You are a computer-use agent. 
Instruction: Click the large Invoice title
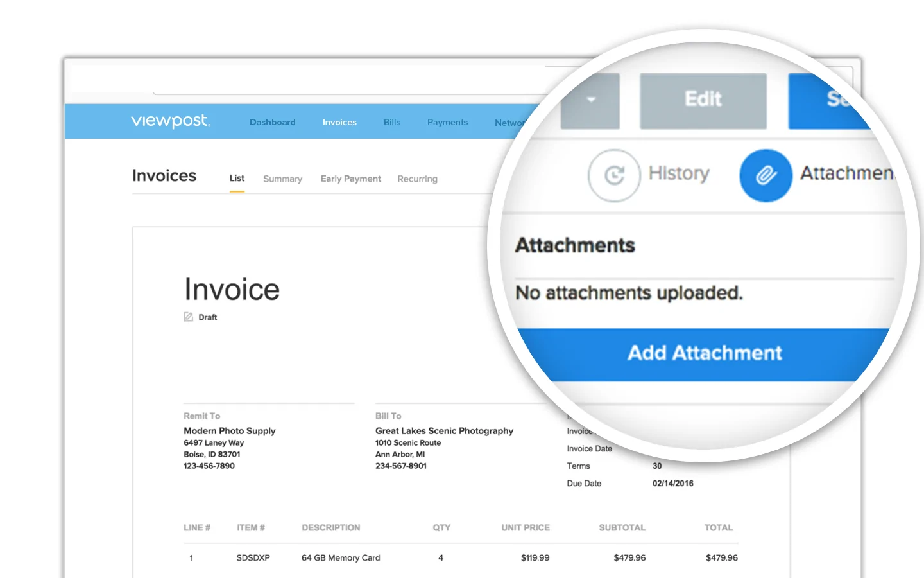tap(232, 289)
